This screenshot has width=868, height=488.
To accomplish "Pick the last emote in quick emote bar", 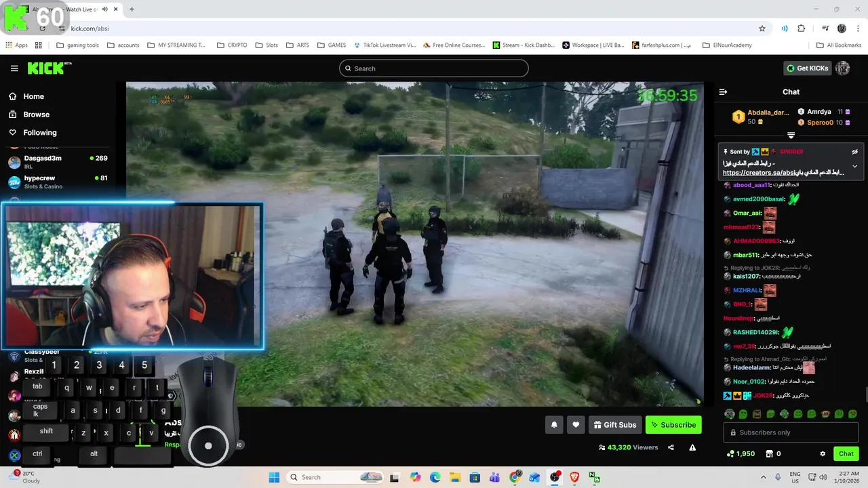I will click(x=852, y=414).
